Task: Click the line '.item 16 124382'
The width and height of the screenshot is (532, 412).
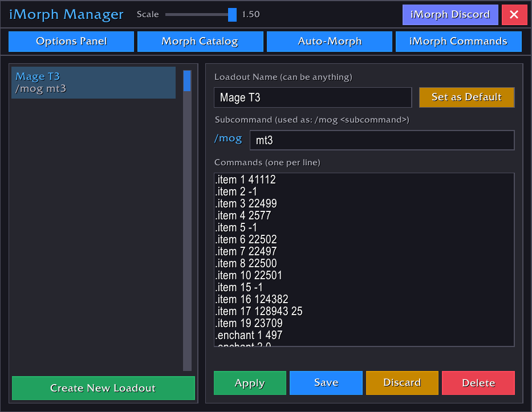Action: 252,299
